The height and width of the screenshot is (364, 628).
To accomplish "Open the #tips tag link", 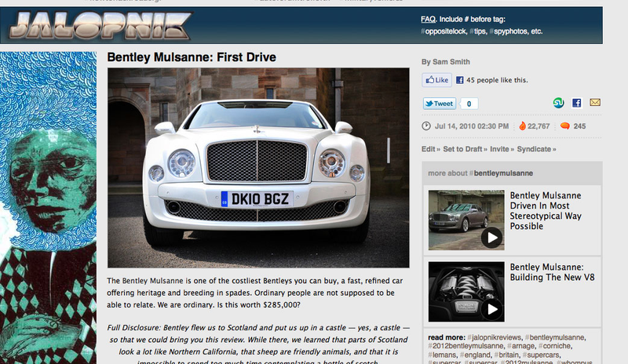I will pyautogui.click(x=478, y=31).
